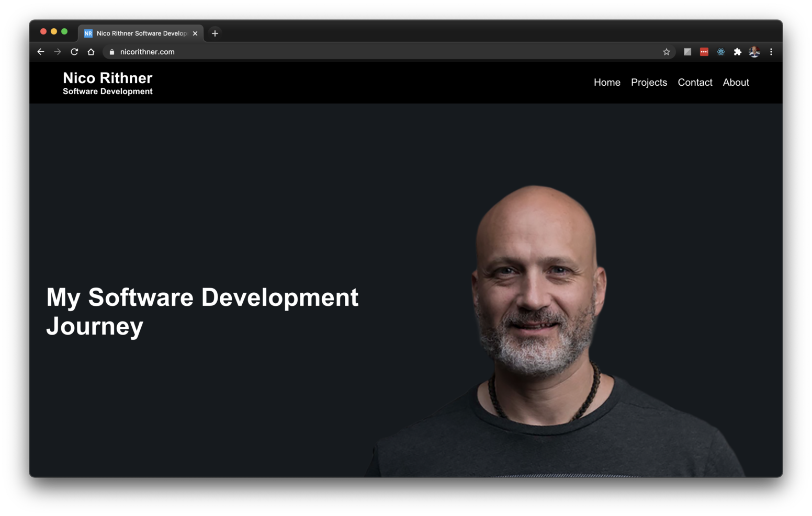Screen dimensions: 812x516
Task: Reload the current page
Action: pyautogui.click(x=74, y=51)
